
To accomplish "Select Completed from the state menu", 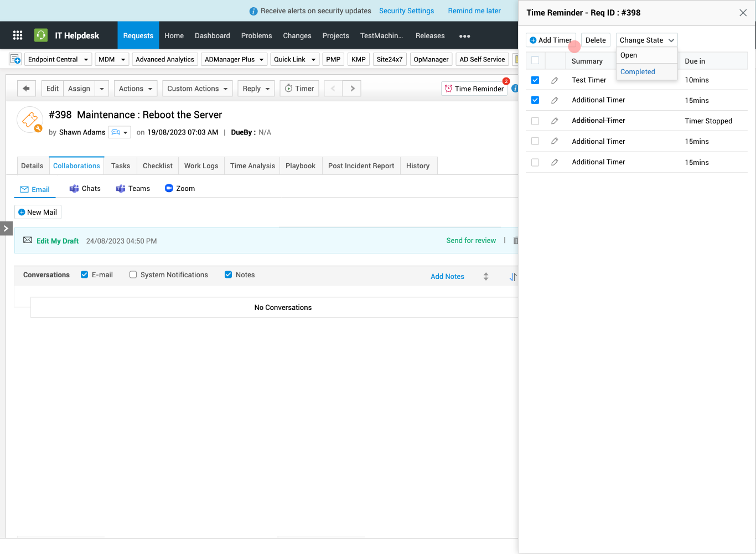I will (638, 71).
